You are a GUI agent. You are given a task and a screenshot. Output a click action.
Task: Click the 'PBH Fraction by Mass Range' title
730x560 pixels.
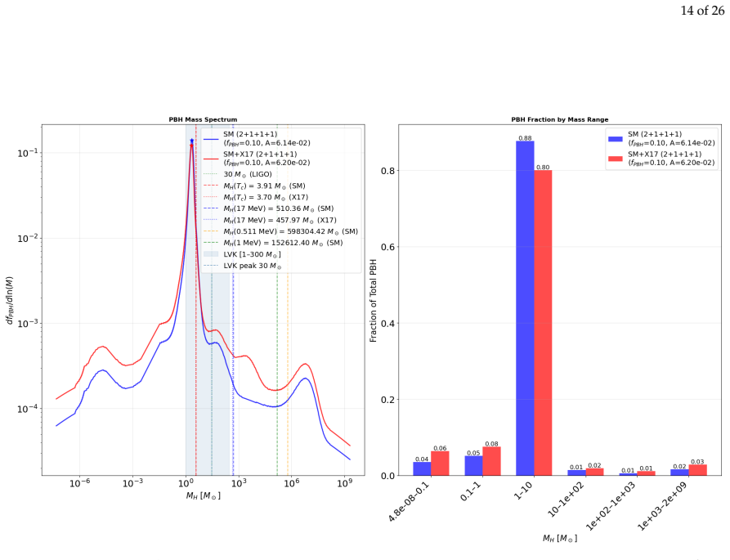pyautogui.click(x=560, y=119)
